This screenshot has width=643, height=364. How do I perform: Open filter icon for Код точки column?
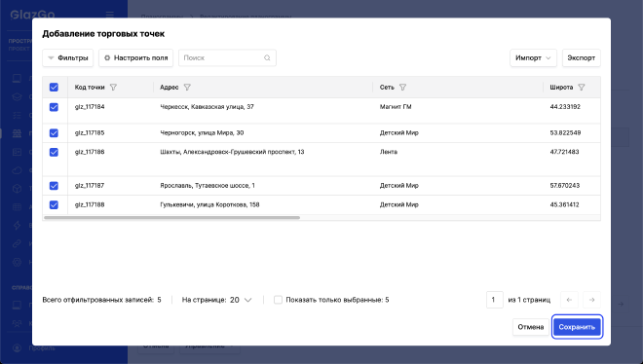[x=113, y=88]
